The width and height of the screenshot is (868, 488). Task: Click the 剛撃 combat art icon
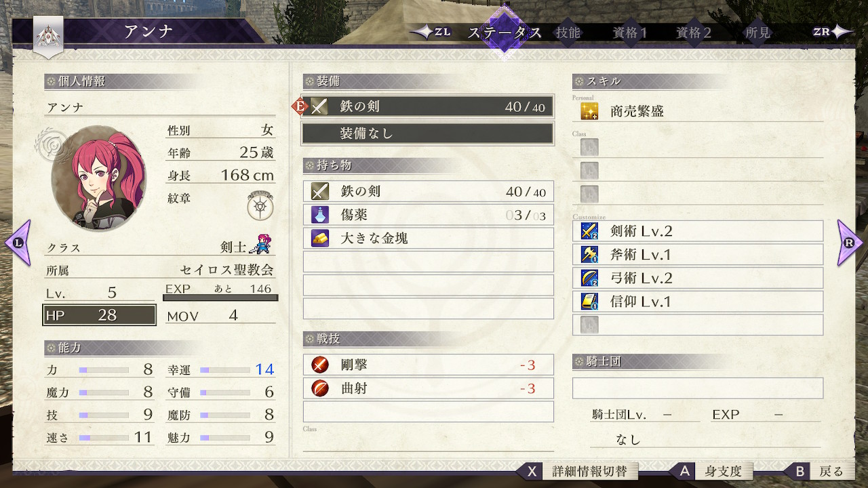tap(320, 365)
